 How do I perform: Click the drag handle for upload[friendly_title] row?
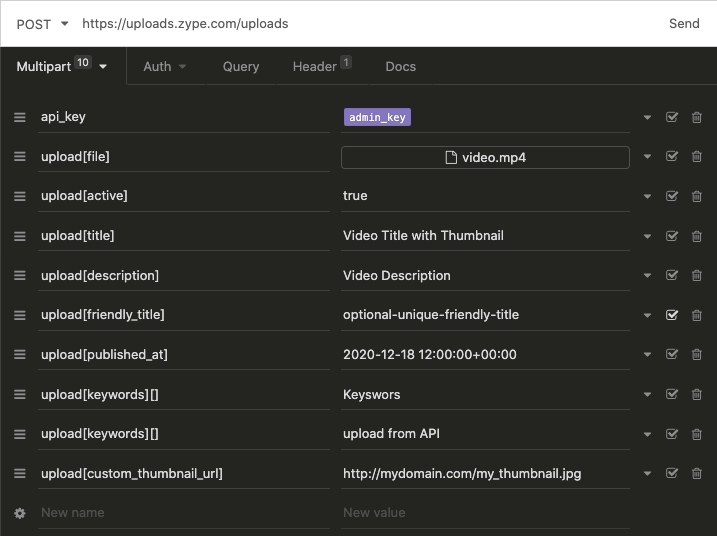(20, 315)
